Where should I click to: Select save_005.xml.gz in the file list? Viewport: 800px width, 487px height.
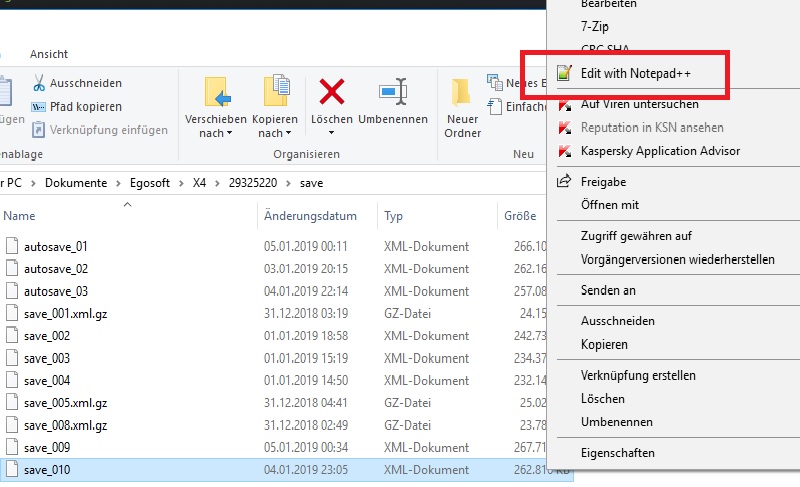(x=65, y=403)
